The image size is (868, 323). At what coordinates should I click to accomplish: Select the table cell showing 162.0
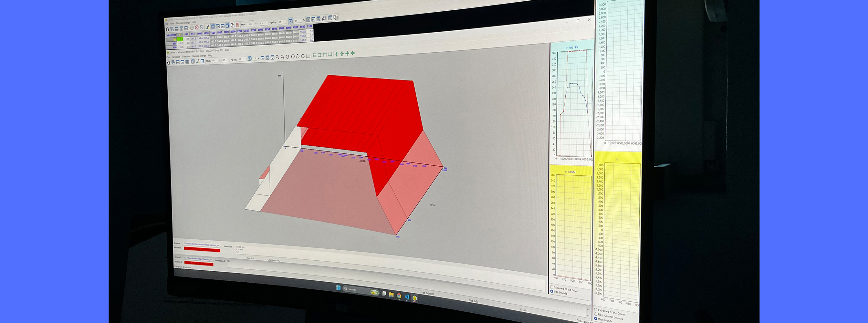pyautogui.click(x=200, y=42)
